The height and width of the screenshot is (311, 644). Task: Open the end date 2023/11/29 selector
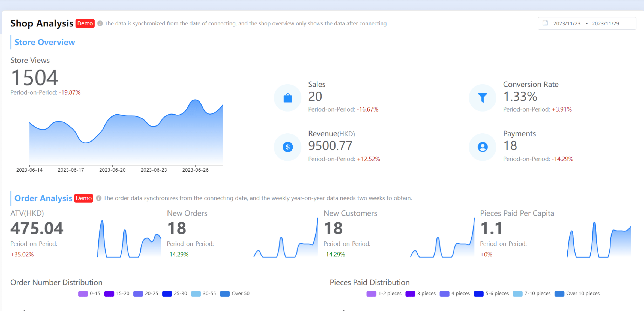tap(605, 23)
